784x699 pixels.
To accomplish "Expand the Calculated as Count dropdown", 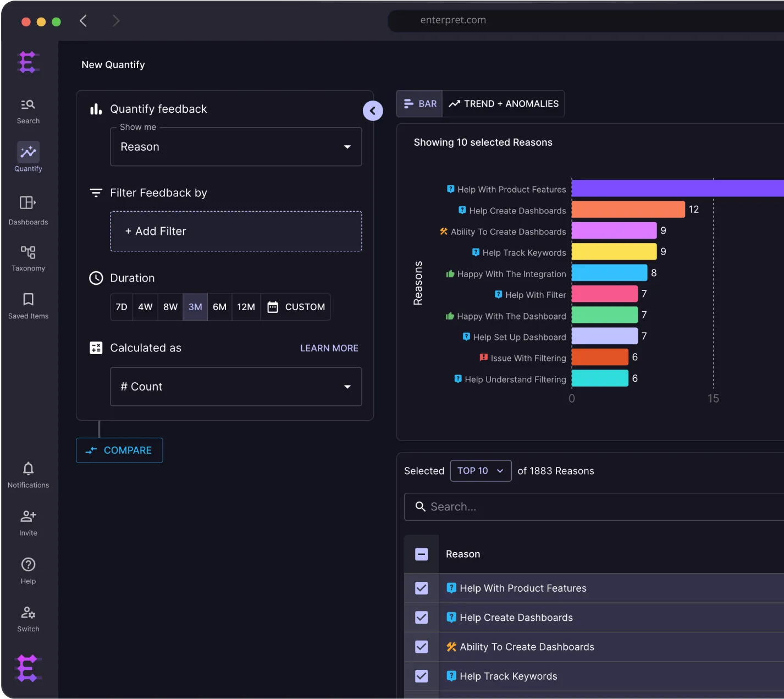I will click(x=235, y=387).
